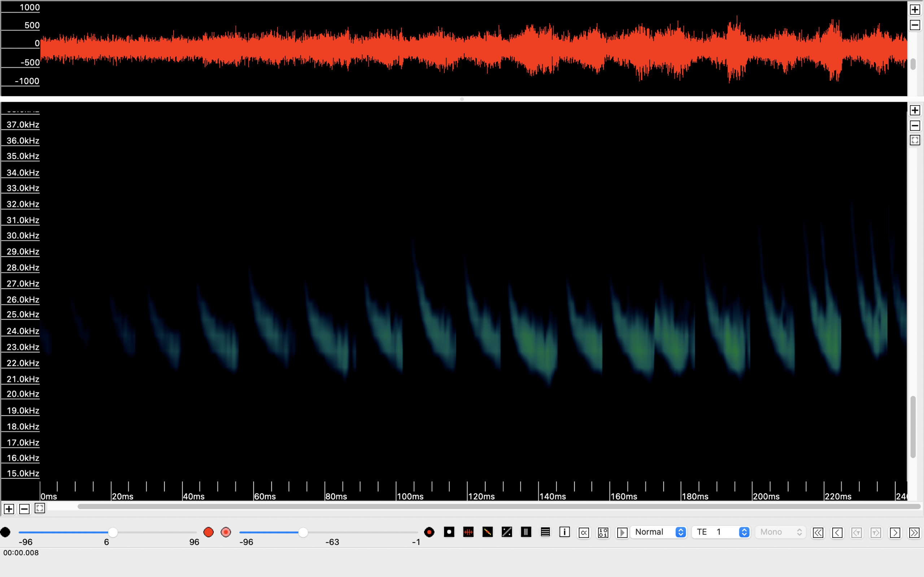Click the binary 10/01 icon
Viewport: 924px width, 577px height.
click(x=603, y=532)
